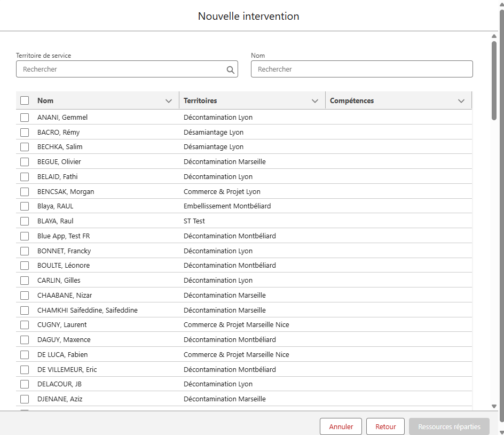This screenshot has height=435, width=504.
Task: Toggle the select-all checkbox in header
Action: 25,100
